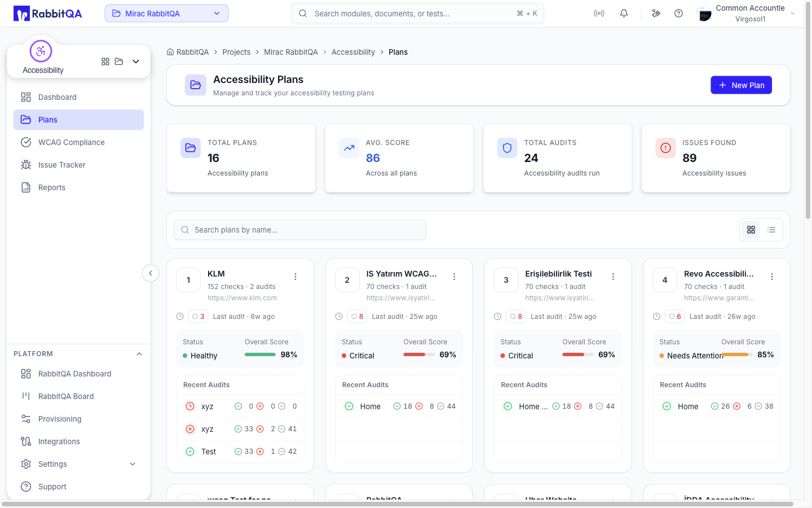Screen dimensions: 812x508
Task: Open the notifications bell
Action: click(x=624, y=14)
